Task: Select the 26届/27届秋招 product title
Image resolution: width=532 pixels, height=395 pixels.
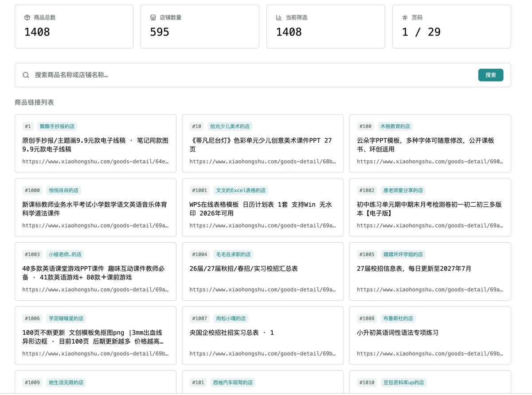Action: (x=243, y=269)
